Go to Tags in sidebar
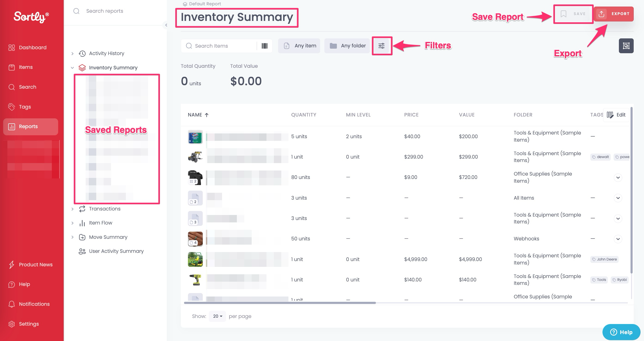 click(25, 107)
